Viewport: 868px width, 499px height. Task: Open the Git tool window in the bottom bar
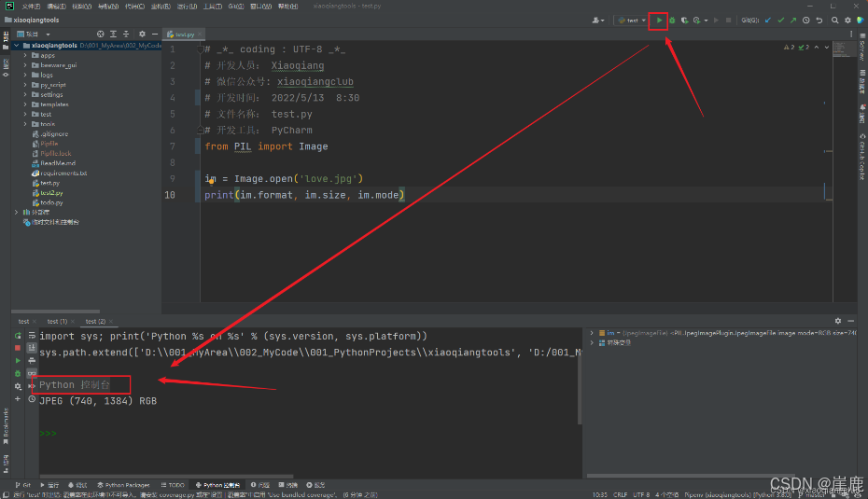(23, 485)
